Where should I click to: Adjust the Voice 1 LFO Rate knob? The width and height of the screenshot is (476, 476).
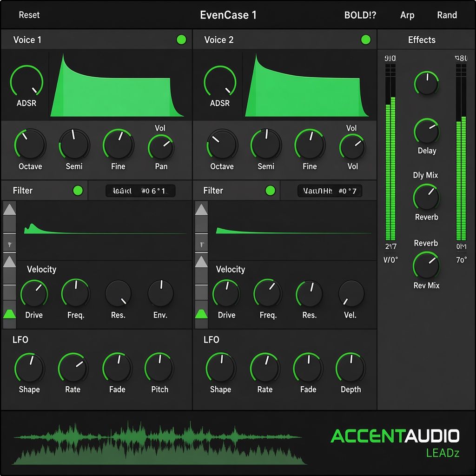point(73,368)
